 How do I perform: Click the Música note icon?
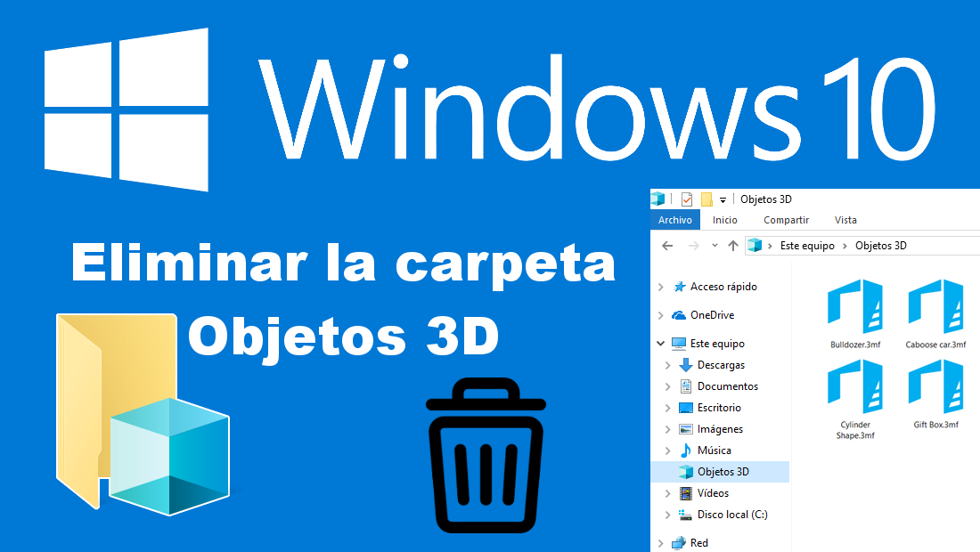point(686,451)
